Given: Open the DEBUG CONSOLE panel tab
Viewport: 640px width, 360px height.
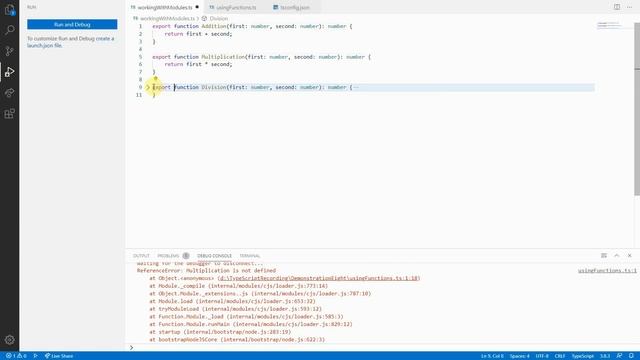Looking at the screenshot, I should [x=214, y=256].
